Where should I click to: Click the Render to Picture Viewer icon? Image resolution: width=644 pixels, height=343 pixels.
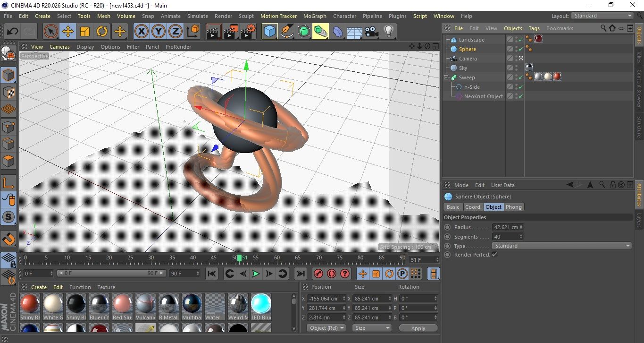231,32
